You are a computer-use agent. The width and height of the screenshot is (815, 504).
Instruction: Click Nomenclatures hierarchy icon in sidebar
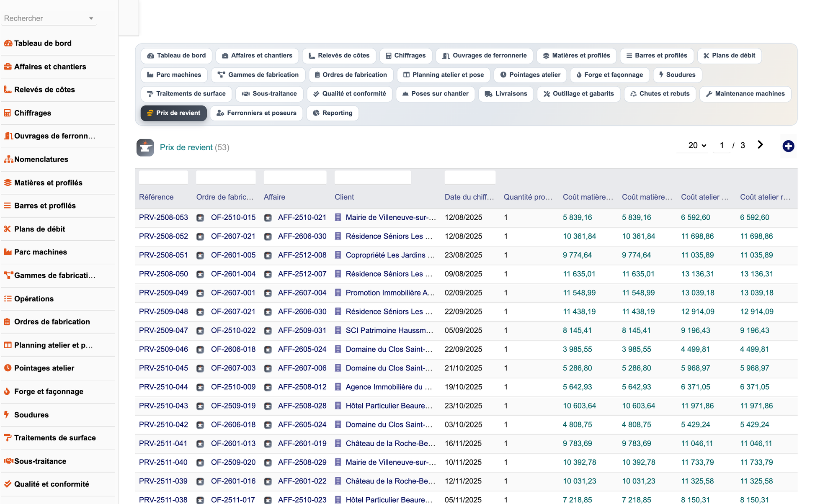[x=8, y=159]
